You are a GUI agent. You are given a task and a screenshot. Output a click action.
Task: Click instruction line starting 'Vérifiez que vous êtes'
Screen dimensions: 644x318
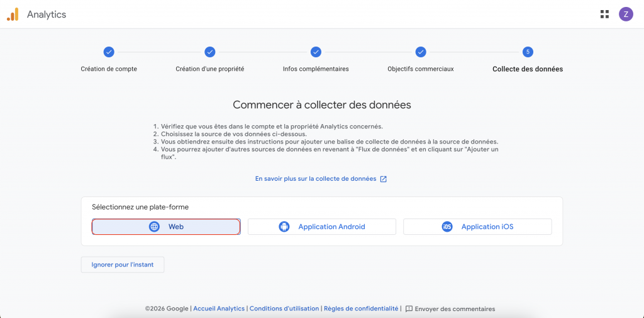pyautogui.click(x=272, y=127)
